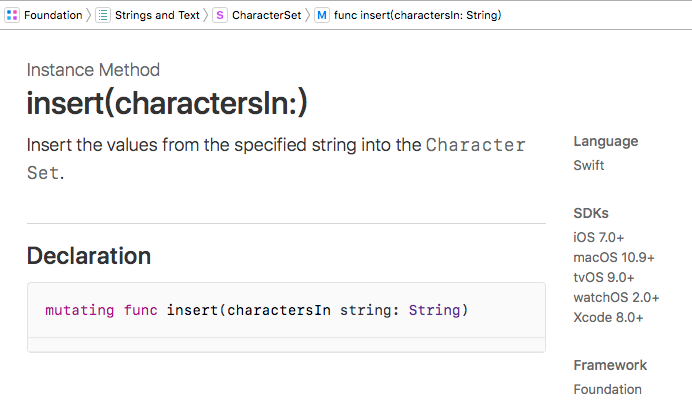
Task: Click the Declaration section heading
Action: pos(89,256)
